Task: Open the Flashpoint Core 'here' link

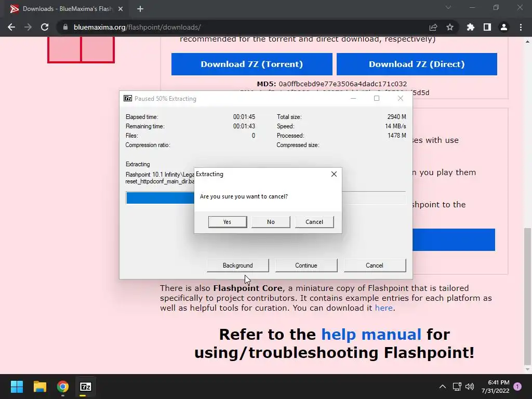Action: coord(384,308)
